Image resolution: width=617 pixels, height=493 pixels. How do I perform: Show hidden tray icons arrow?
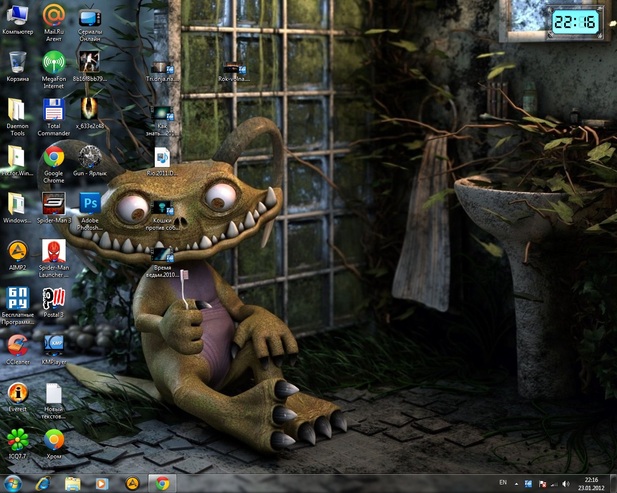click(516, 484)
